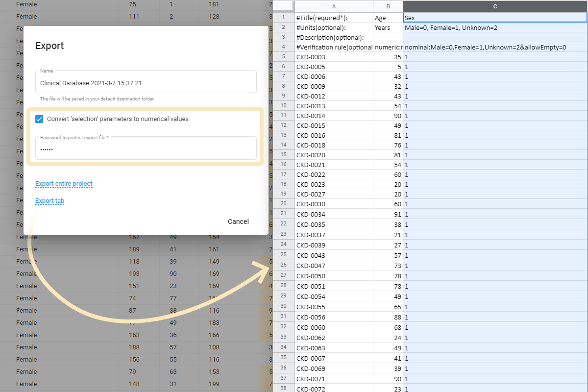Viewport: 588px width, 392px height.
Task: Toggle convert 'selection' parameters to numerical values checkbox
Action: 40,119
